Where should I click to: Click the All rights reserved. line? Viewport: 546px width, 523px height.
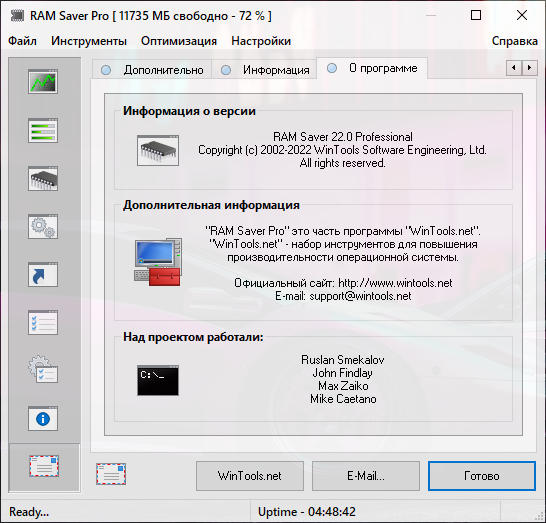point(343,163)
